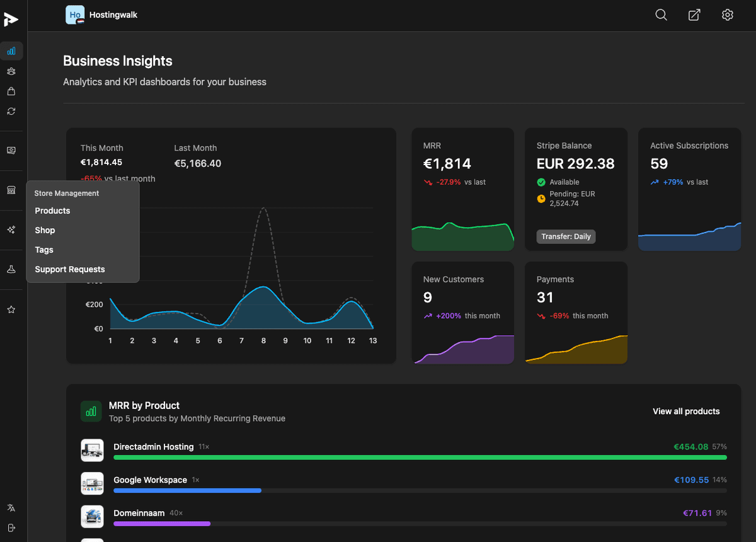Viewport: 756px width, 542px height.
Task: Click the language translate icon near the sidebar bottom
Action: [11, 507]
